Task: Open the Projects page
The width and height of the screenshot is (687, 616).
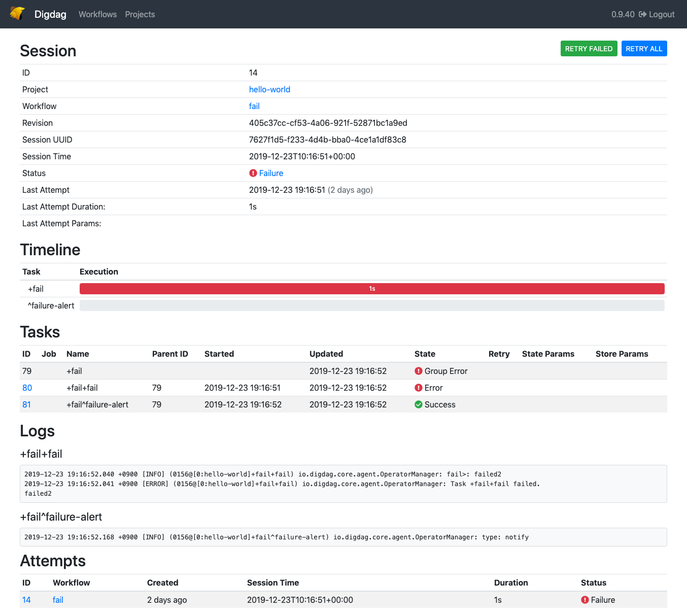Action: [140, 14]
